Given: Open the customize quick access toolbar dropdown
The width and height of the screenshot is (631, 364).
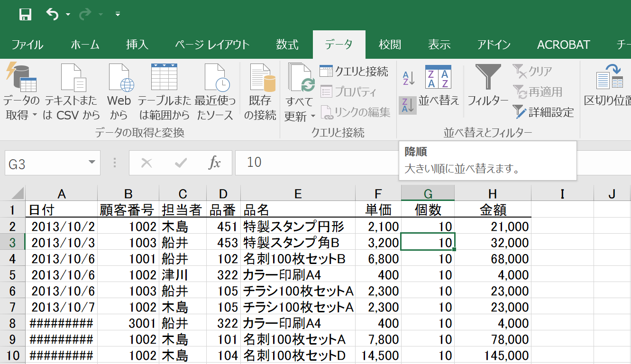Looking at the screenshot, I should point(118,15).
